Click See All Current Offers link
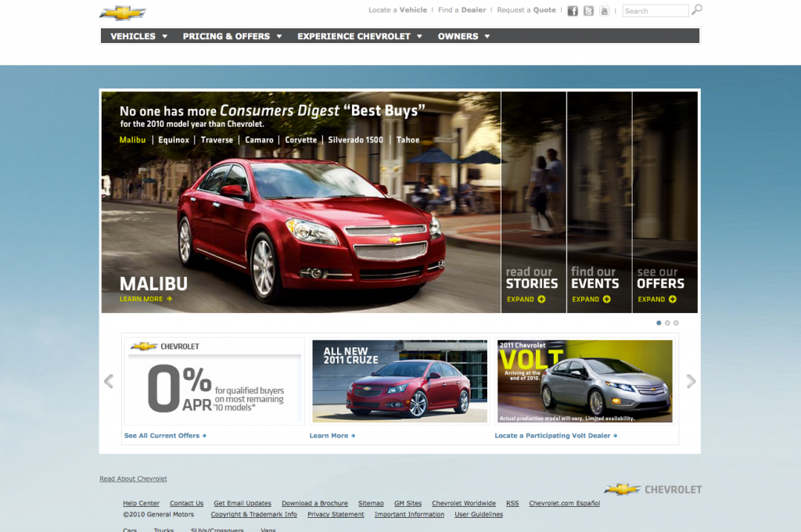 coord(165,436)
